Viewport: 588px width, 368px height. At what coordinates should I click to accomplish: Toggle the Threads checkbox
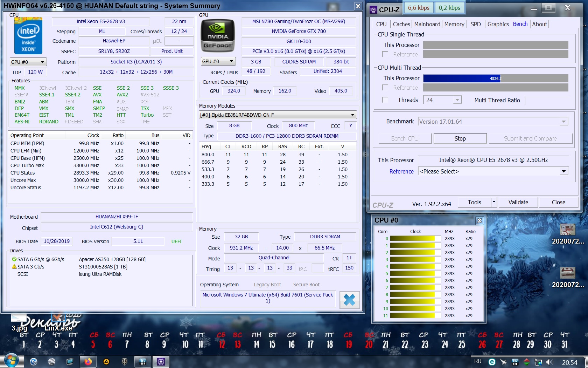click(385, 100)
